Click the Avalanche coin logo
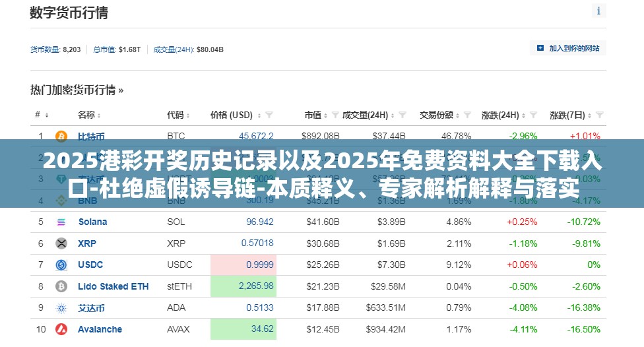Screen dimensions: 644x347 pyautogui.click(x=61, y=329)
